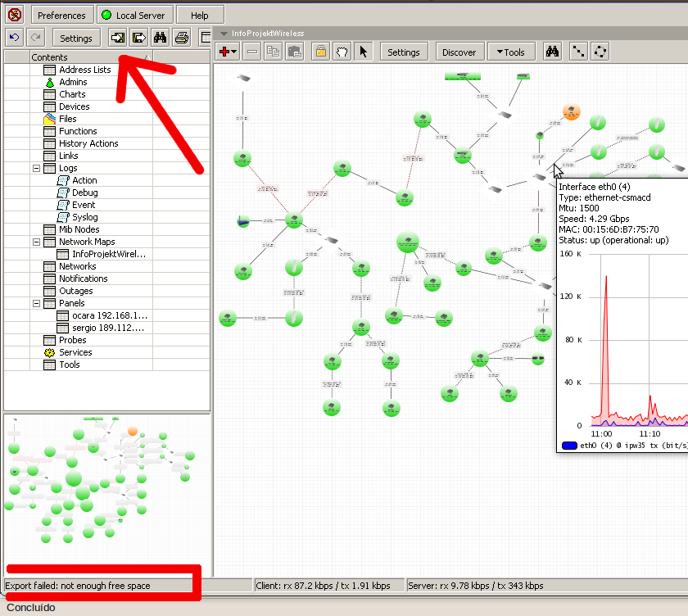Click the printer icon in left toolbar
Image resolution: width=688 pixels, height=616 pixels.
[182, 38]
